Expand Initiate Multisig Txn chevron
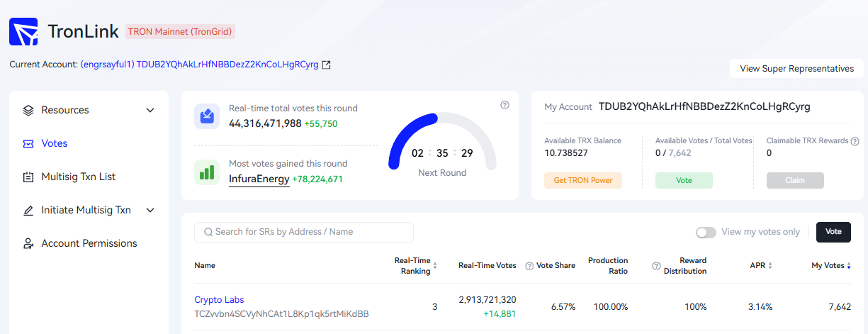 click(x=150, y=210)
